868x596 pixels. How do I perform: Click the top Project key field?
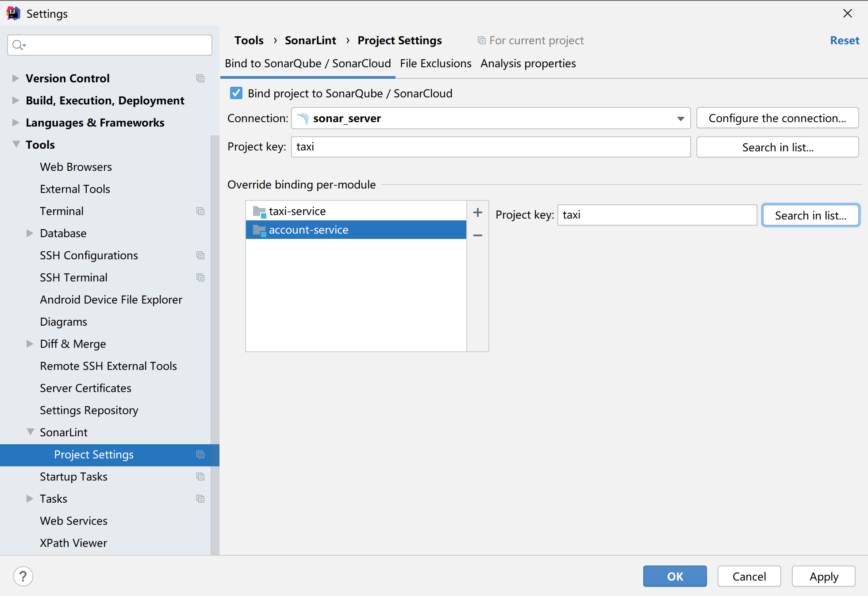click(490, 147)
